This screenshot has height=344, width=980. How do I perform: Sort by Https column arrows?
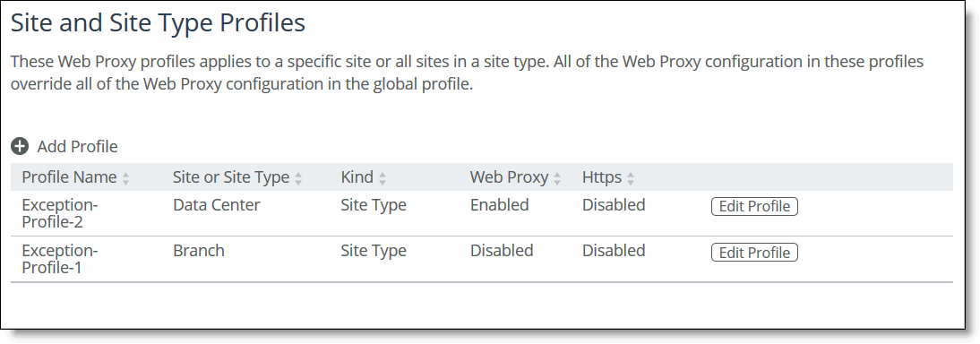click(x=631, y=178)
